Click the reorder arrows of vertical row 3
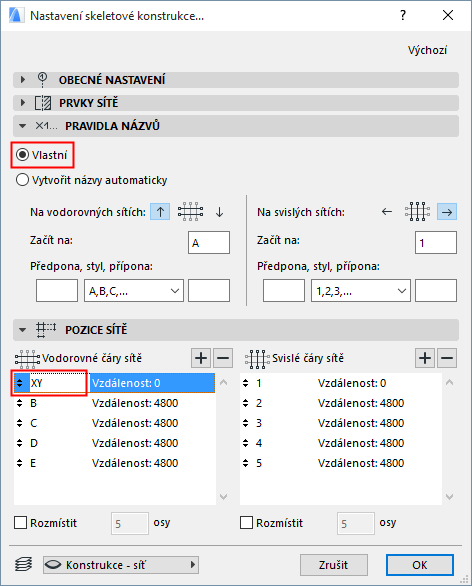Screen dimensions: 472x586 (x=246, y=423)
